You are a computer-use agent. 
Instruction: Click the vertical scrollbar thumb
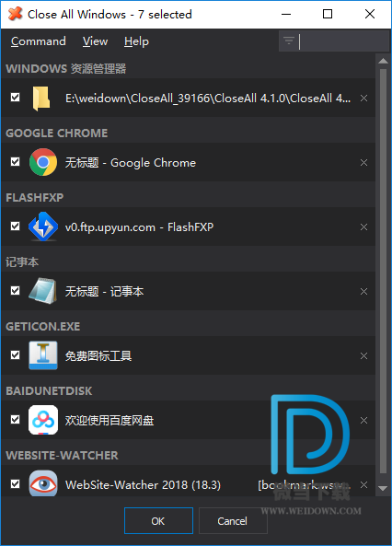383,272
